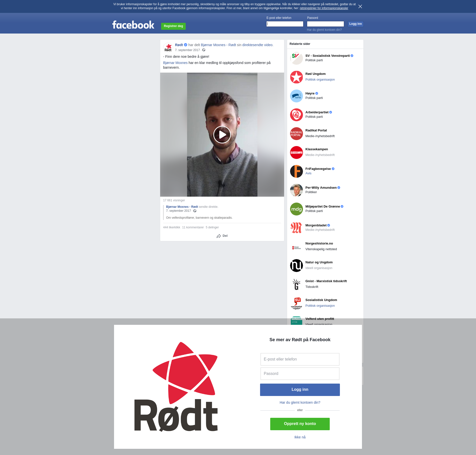This screenshot has height=455, width=476.
Task: Open Gnist - Marxistisk tidsskrift name link
Action: point(326,281)
